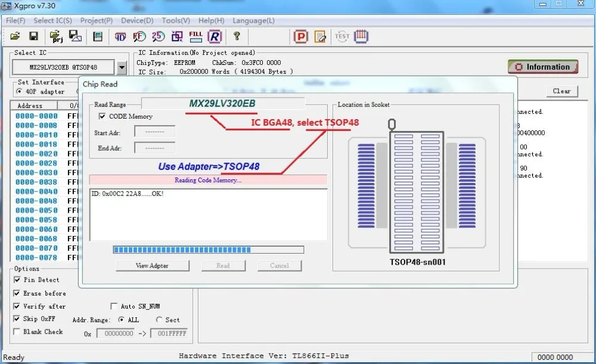596x364 pixels.
Task: Click the Information button
Action: click(543, 67)
